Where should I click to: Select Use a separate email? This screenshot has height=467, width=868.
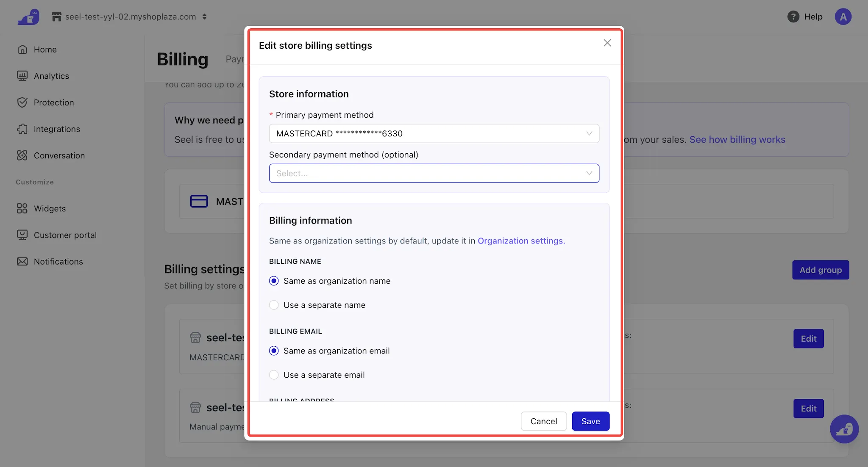pos(317,375)
